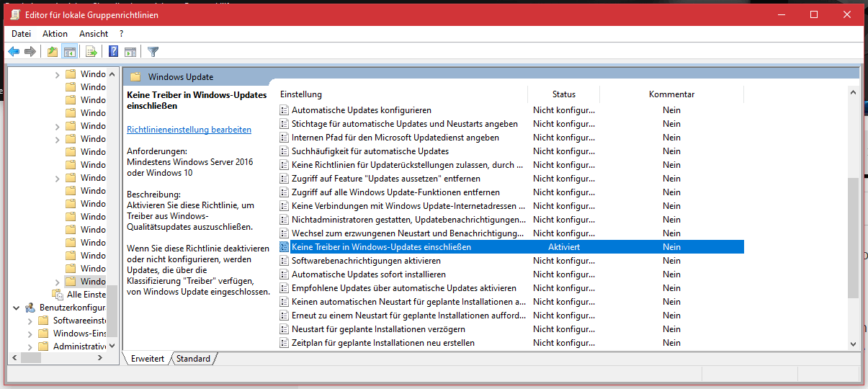
Task: Click the grey forward arrow toolbar icon
Action: tap(30, 51)
